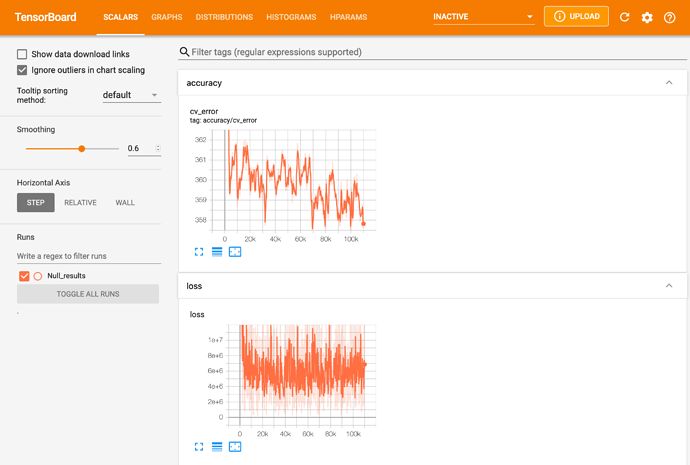
Task: Open the help question mark icon
Action: pyautogui.click(x=669, y=18)
